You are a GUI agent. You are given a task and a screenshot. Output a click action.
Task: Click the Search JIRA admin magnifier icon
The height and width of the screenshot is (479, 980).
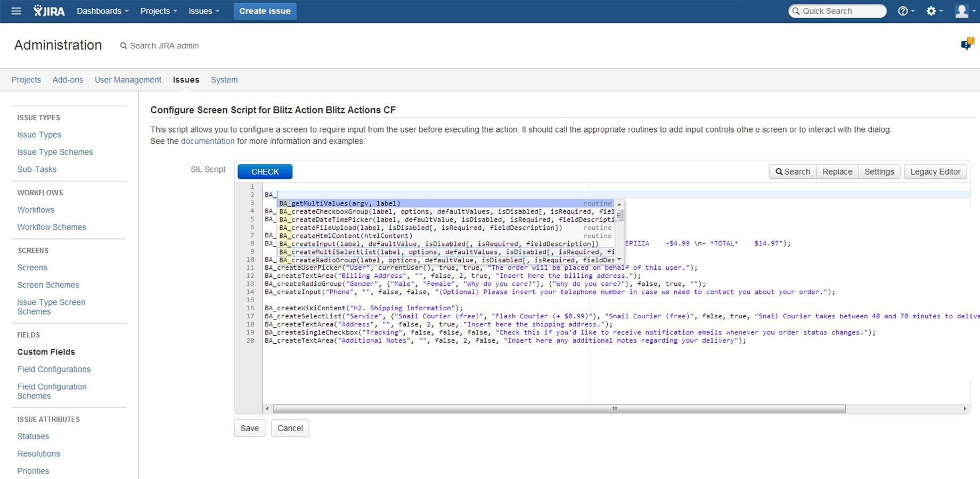(124, 46)
